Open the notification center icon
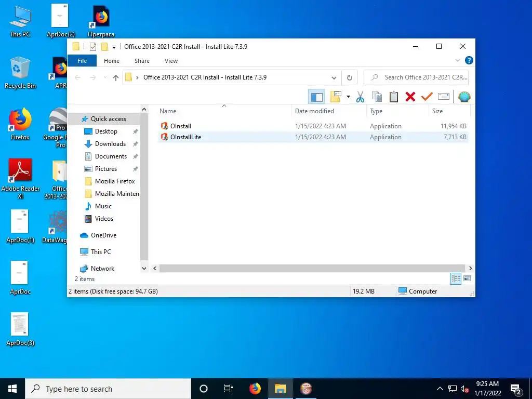Image resolution: width=532 pixels, height=399 pixels. 516,389
